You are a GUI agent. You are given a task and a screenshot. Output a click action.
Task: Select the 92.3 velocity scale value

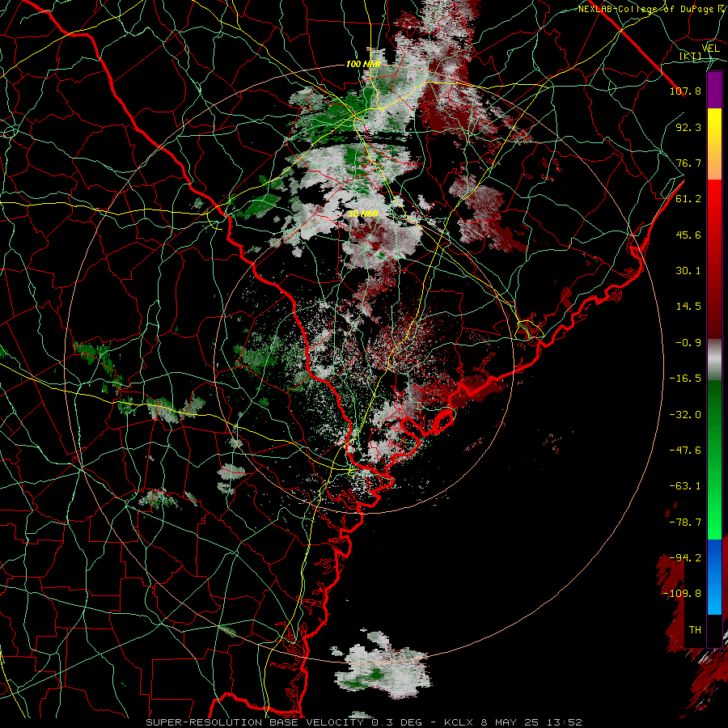(x=688, y=127)
